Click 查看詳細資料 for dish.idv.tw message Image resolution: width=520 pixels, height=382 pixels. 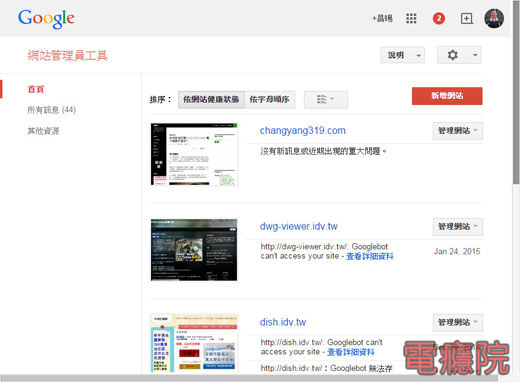pos(351,352)
